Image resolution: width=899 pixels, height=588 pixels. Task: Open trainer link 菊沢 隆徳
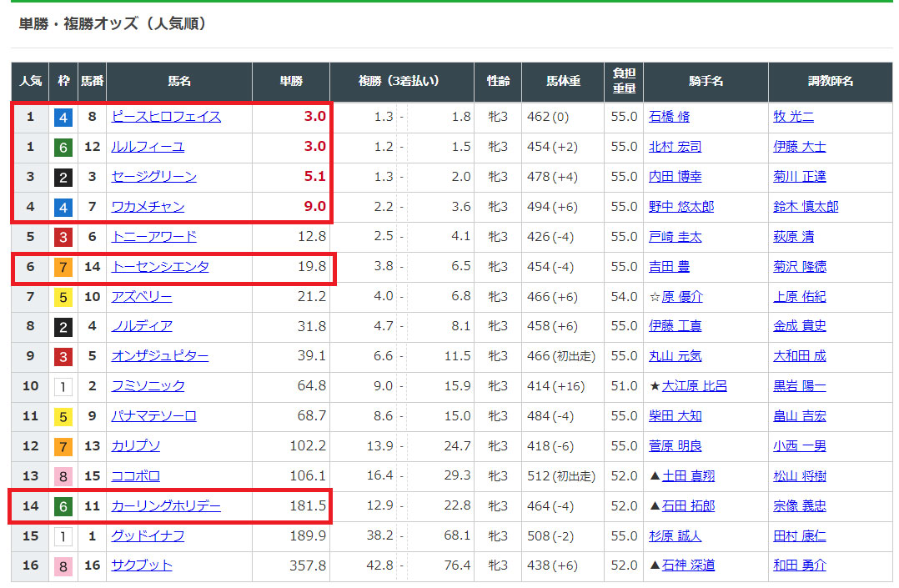[x=800, y=267]
